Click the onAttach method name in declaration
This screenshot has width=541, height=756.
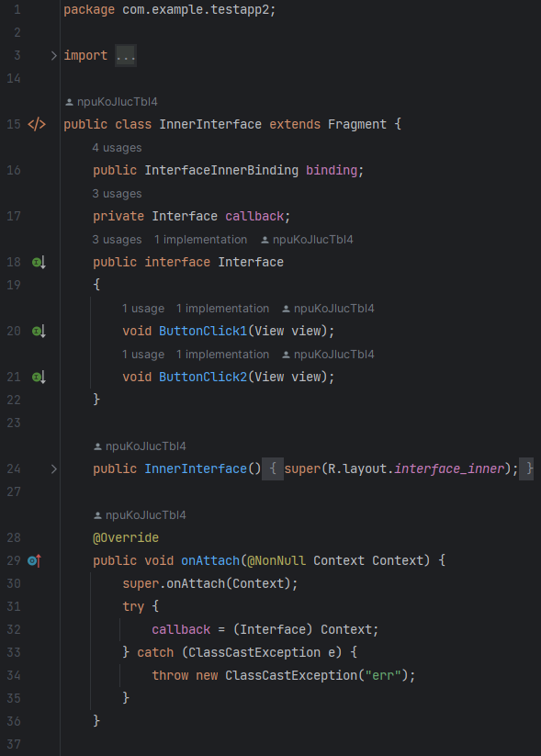tap(210, 560)
